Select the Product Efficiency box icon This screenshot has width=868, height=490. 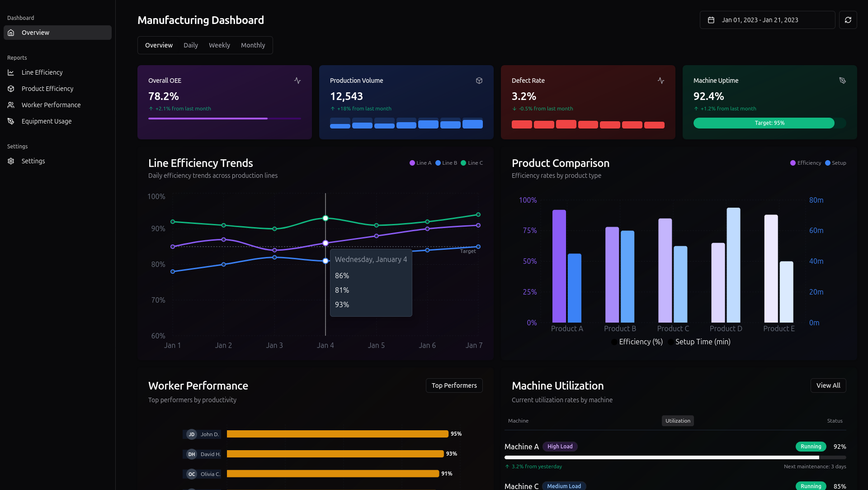click(x=11, y=89)
